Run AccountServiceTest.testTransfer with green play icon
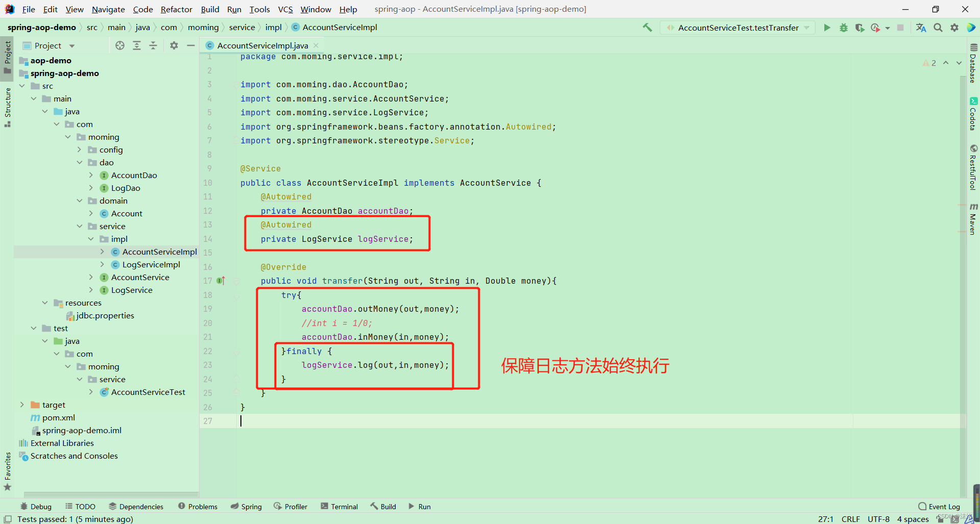Screen dimensions: 980x524 click(x=827, y=28)
